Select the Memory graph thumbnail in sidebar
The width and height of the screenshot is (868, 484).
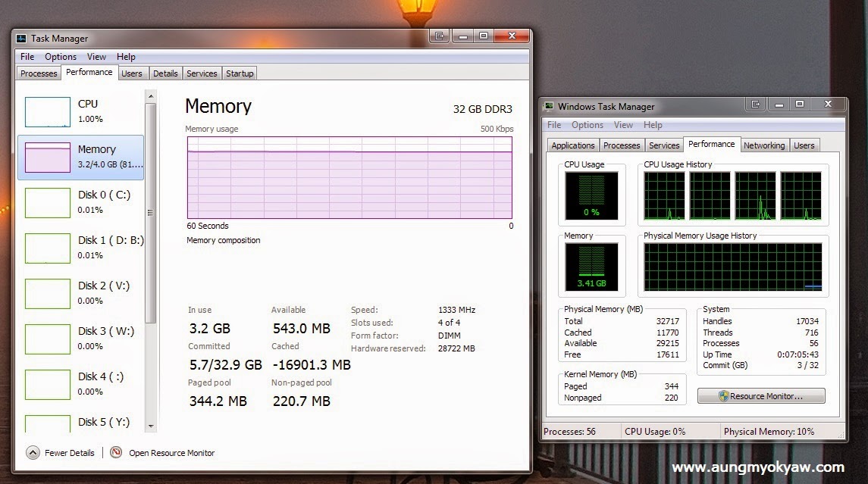(48, 157)
